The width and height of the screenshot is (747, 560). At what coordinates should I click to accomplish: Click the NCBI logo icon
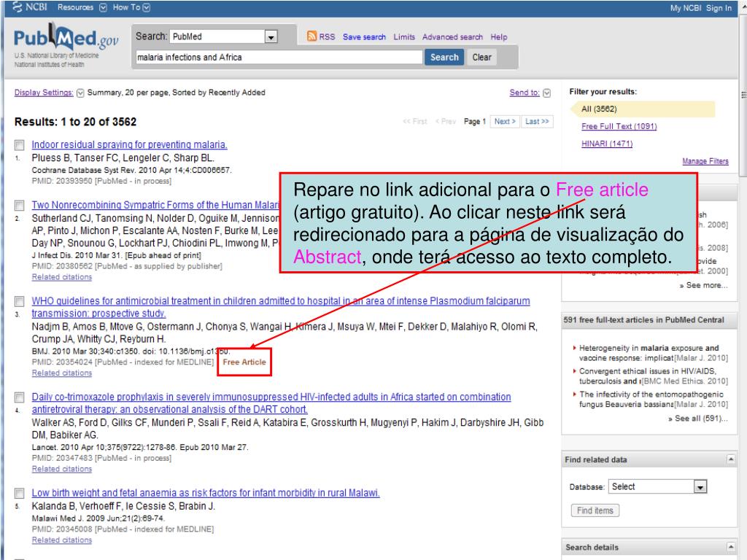pyautogui.click(x=18, y=7)
